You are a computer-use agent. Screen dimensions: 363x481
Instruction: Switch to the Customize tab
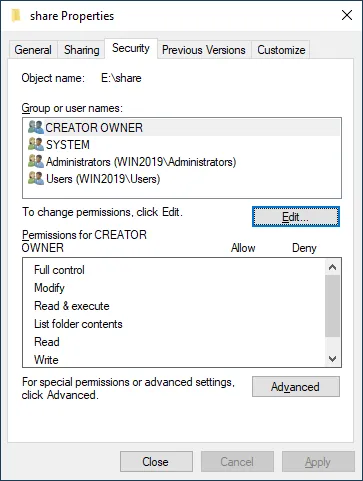pos(281,50)
